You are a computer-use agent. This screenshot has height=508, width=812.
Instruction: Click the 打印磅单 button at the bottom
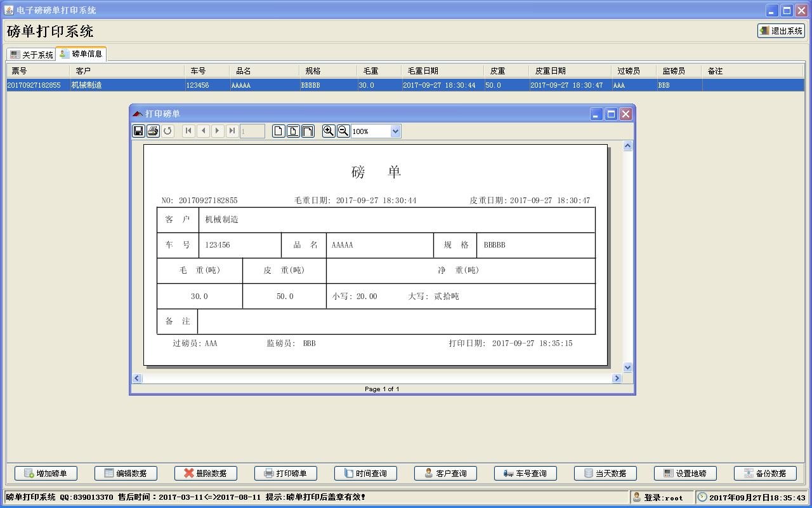pyautogui.click(x=285, y=473)
